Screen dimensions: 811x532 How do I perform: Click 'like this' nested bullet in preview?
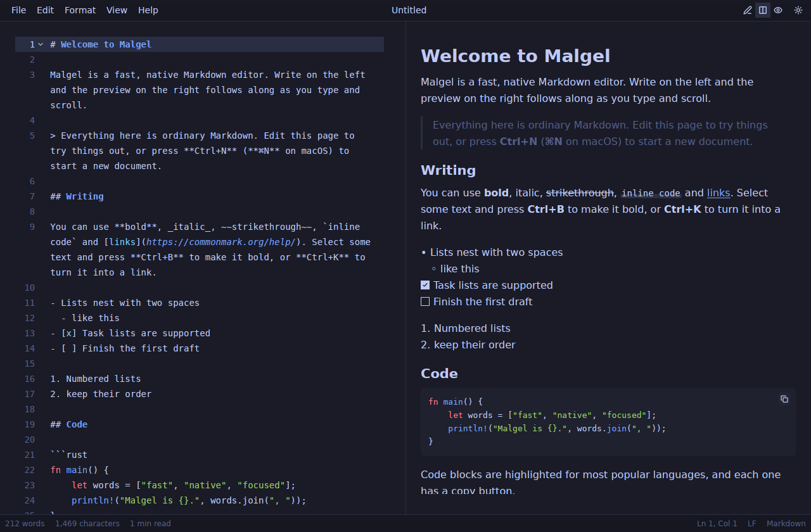click(459, 269)
